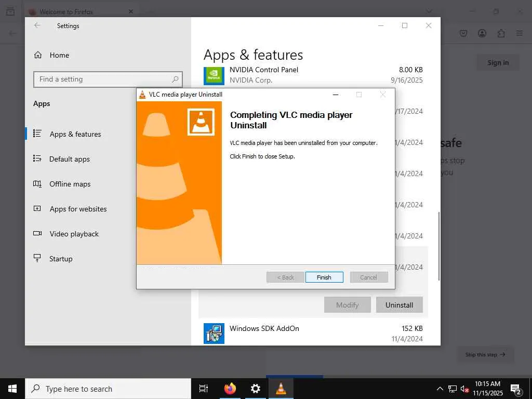Click the Video playback camera icon

[x=37, y=233]
